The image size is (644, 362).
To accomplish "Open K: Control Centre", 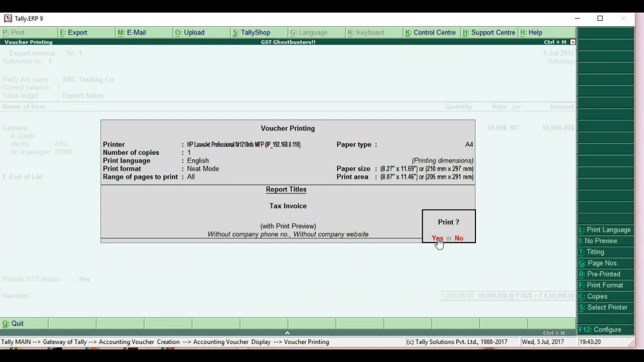I will pyautogui.click(x=431, y=33).
